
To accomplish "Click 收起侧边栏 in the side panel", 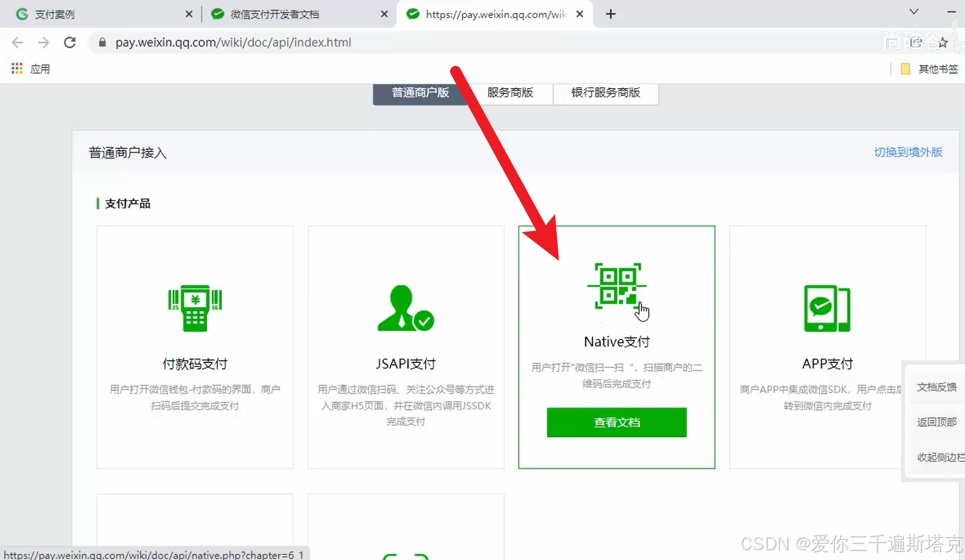I will tap(940, 456).
